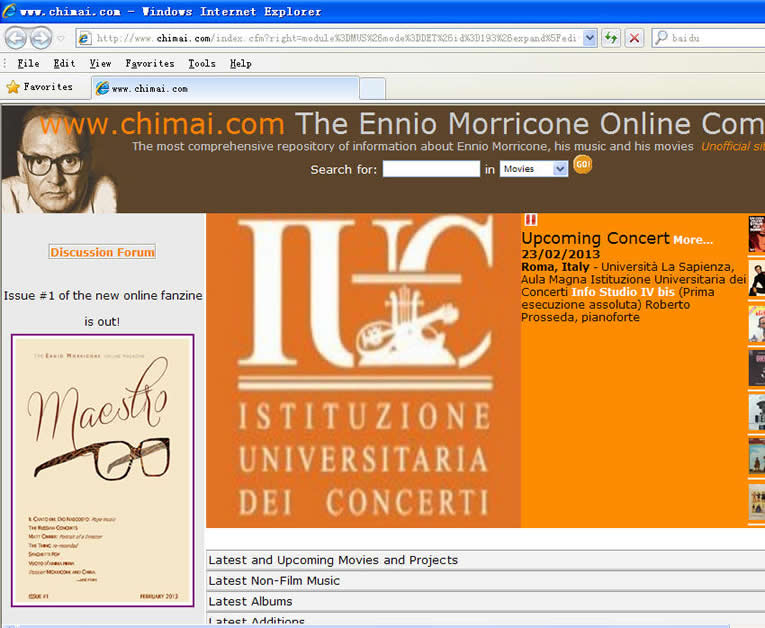Click the Istituzione Universitaria dei Concerti banner
765x628 pixels.
click(363, 370)
